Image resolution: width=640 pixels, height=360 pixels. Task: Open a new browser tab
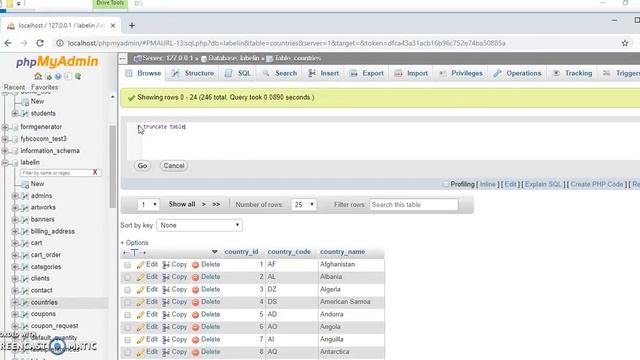[x=132, y=25]
